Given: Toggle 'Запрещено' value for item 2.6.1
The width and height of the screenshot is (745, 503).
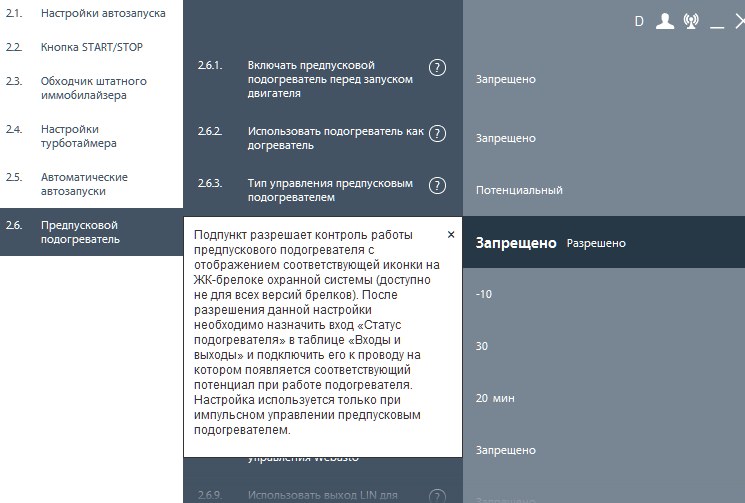Looking at the screenshot, I should 505,79.
